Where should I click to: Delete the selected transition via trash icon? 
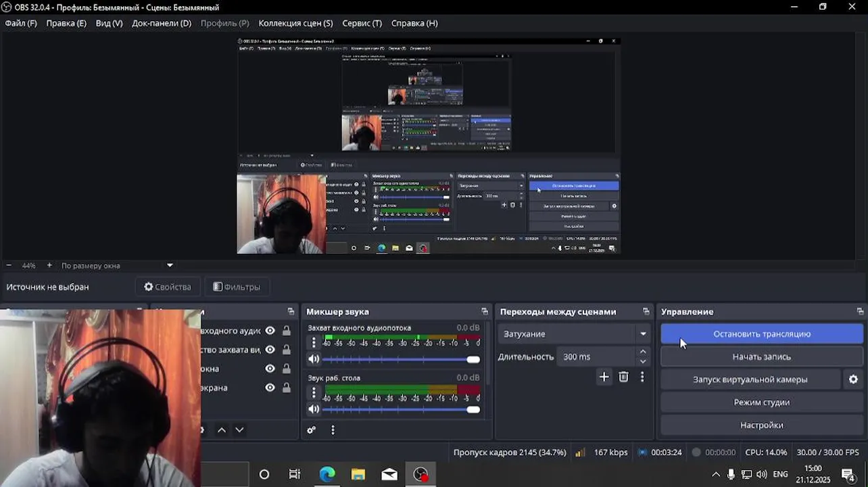pos(623,377)
